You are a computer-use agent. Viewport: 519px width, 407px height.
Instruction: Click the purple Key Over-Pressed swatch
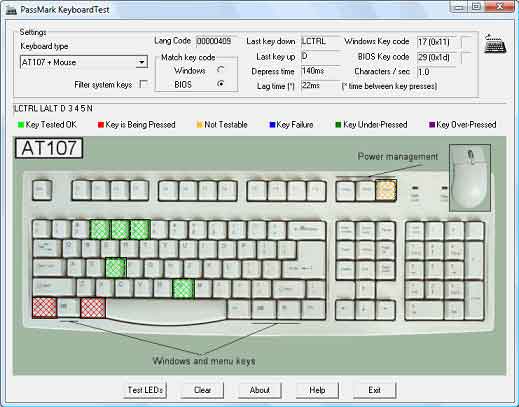432,125
